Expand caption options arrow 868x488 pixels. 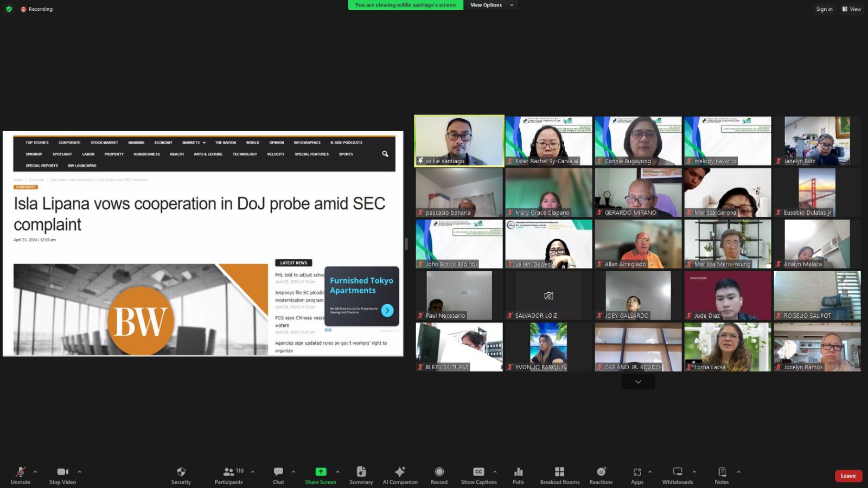click(x=495, y=472)
